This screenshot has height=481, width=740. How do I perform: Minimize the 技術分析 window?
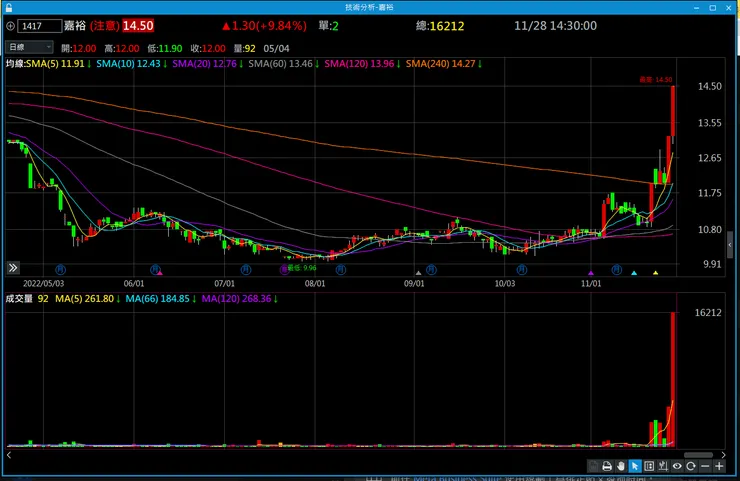pos(697,8)
